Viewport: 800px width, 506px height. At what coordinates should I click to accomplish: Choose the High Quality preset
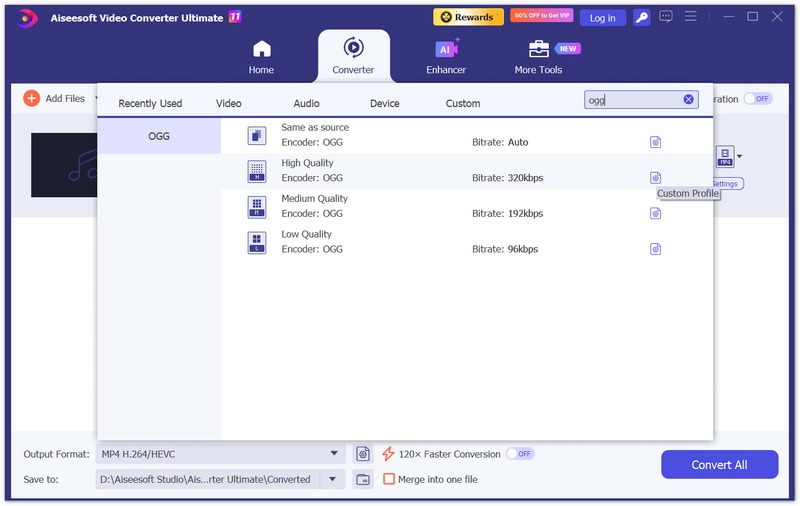(467, 171)
